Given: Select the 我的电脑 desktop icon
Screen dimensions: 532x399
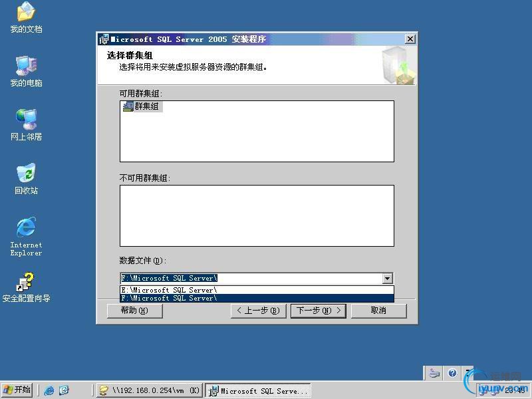Looking at the screenshot, I should pyautogui.click(x=26, y=71).
